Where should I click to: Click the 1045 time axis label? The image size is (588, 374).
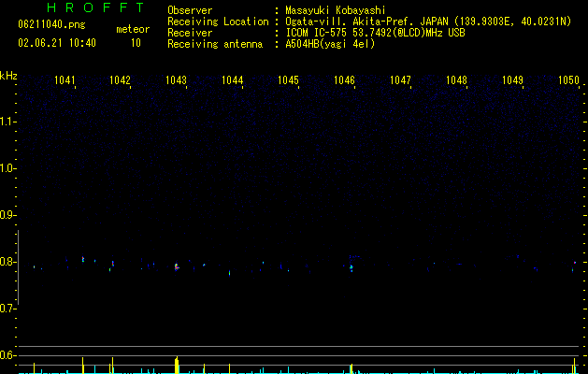[288, 79]
